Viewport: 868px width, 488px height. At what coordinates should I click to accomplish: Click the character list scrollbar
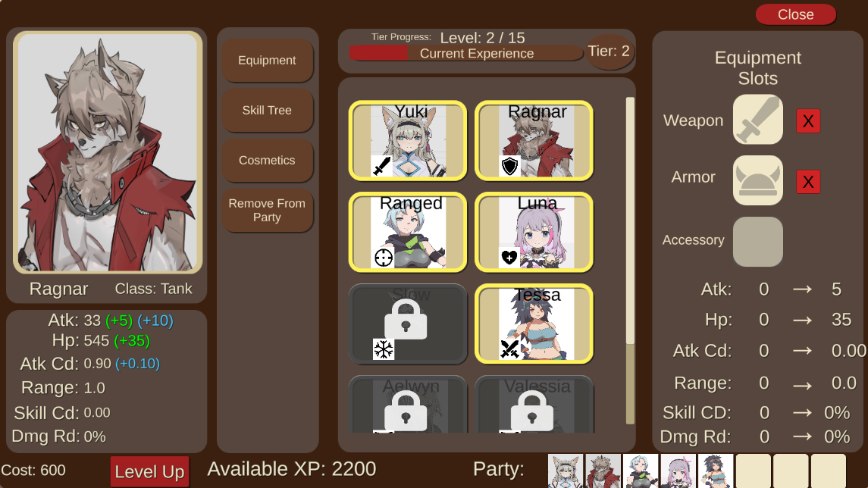pos(630,261)
